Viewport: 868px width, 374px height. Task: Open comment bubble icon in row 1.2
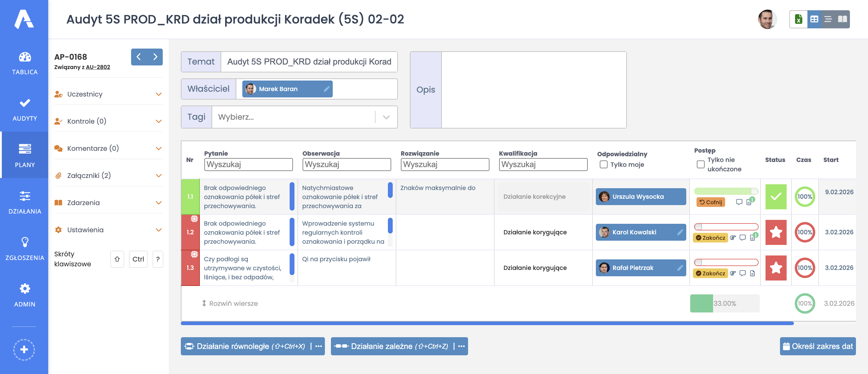[x=742, y=238]
